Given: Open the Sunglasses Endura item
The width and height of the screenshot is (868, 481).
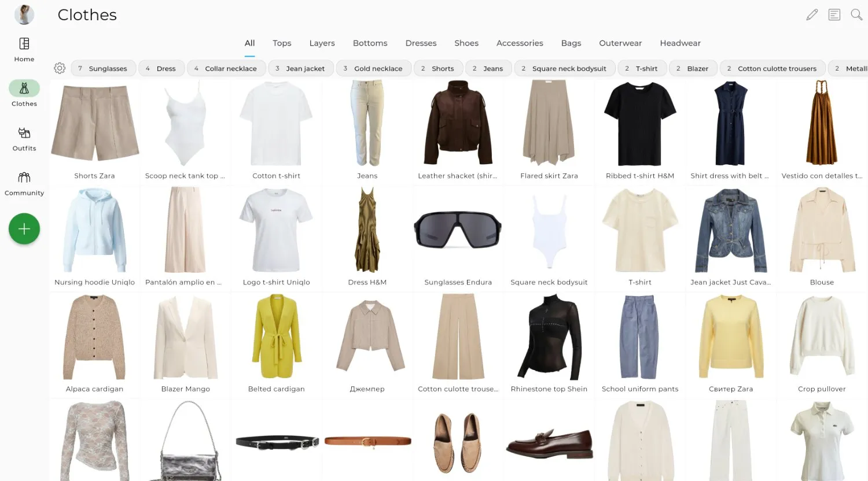Looking at the screenshot, I should click(x=458, y=238).
